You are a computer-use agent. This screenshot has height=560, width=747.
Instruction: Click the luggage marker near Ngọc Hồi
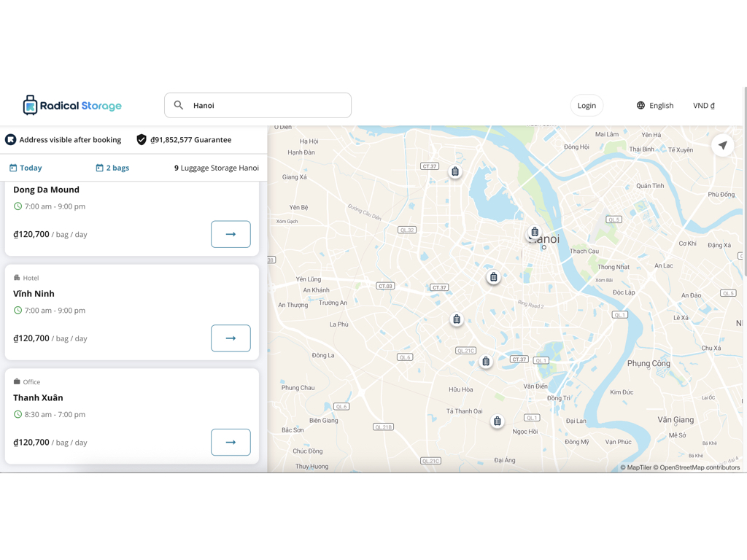[497, 421]
